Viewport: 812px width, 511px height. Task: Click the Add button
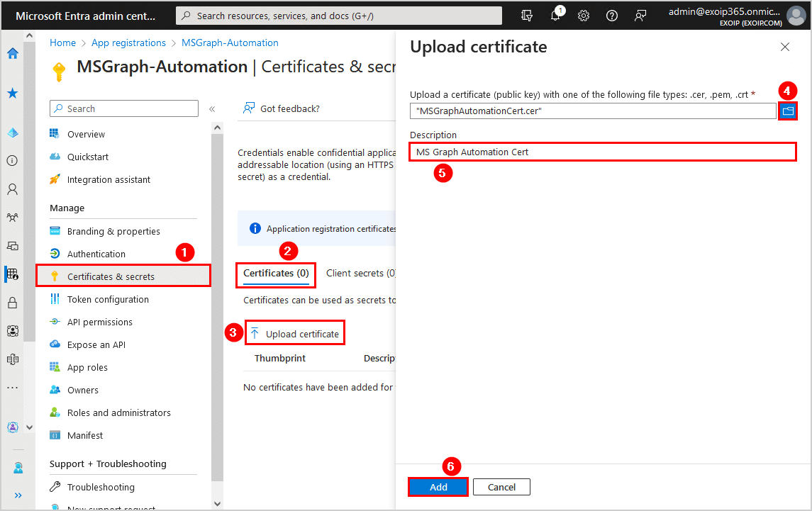pyautogui.click(x=438, y=487)
